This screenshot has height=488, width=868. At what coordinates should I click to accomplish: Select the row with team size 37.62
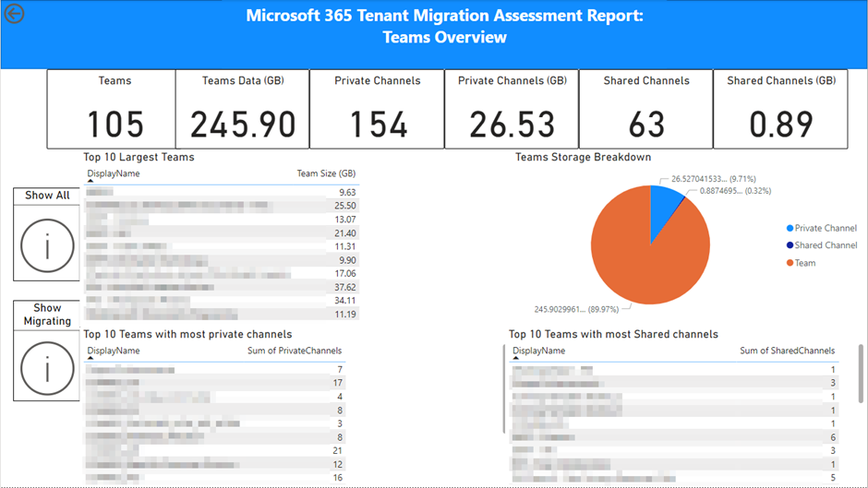tap(222, 287)
